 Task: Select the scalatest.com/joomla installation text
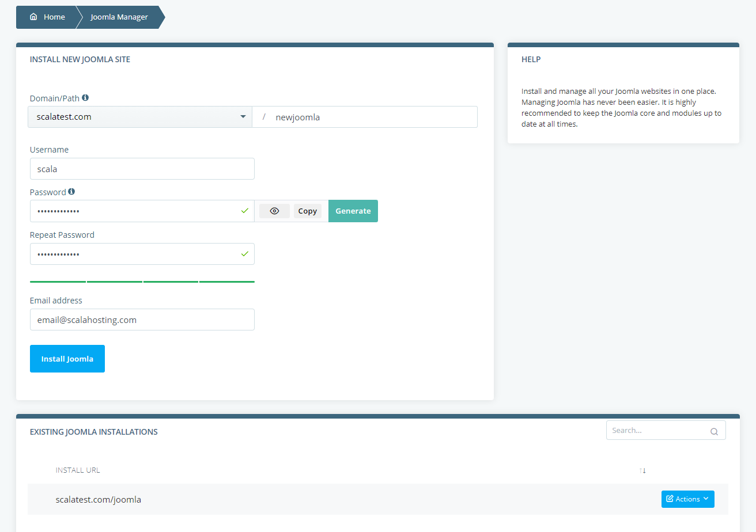coord(99,500)
